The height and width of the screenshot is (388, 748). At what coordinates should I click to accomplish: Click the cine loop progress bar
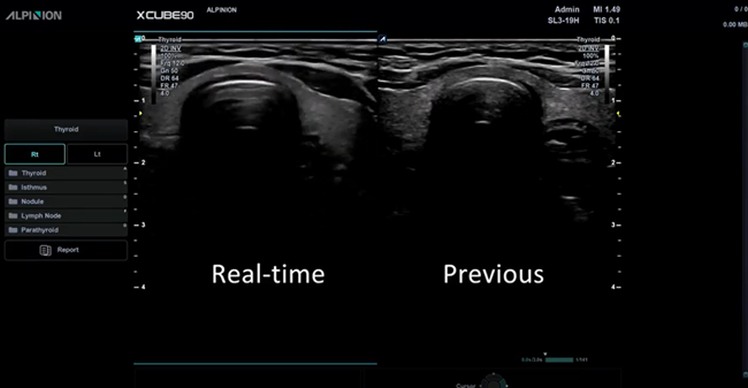tap(559, 360)
